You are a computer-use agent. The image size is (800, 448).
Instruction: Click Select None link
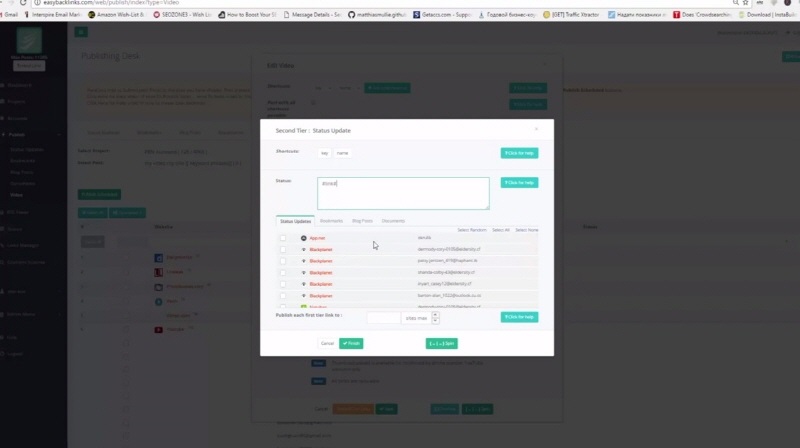tap(527, 230)
